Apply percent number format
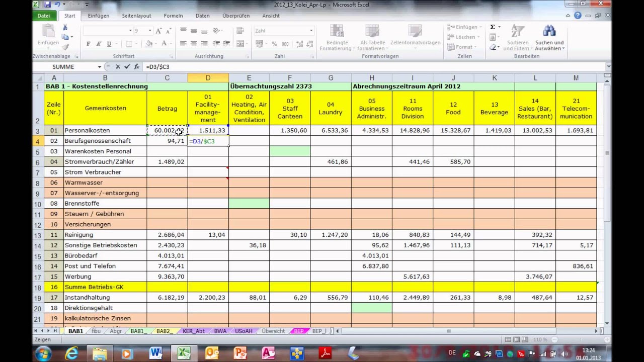The width and height of the screenshot is (644, 362). (274, 44)
